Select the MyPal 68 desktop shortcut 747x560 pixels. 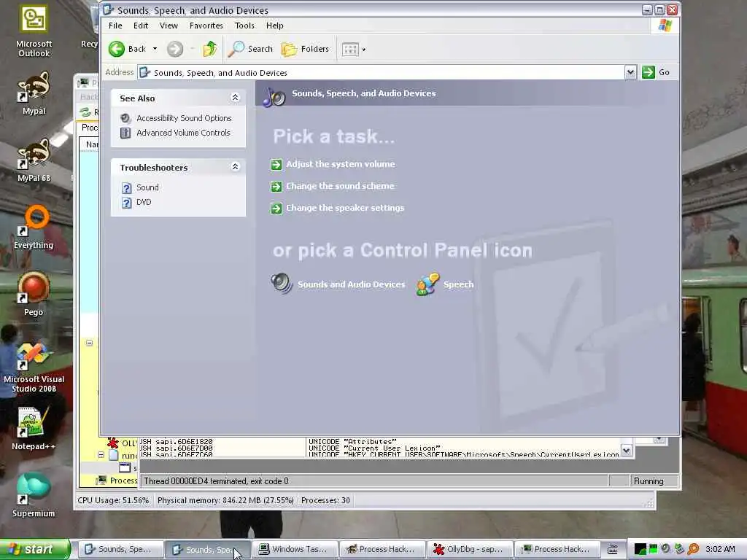tap(34, 161)
